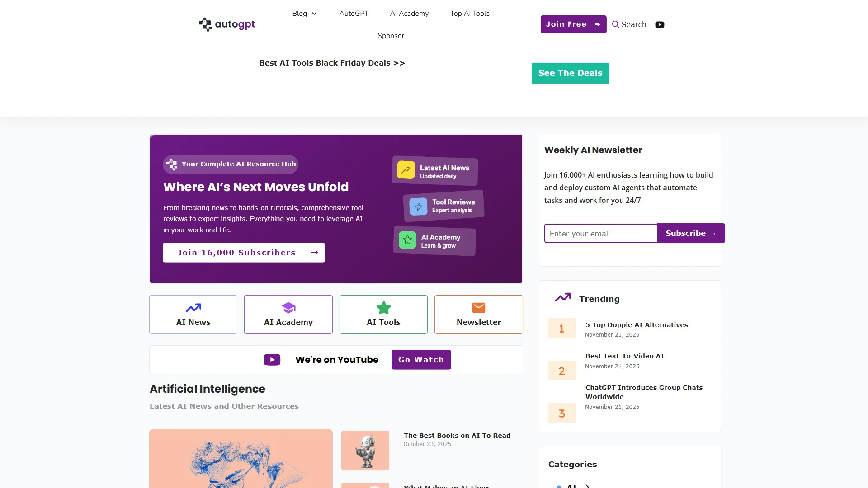Screen dimensions: 868x488
Task: Click the graduation cap AI Academy icon
Action: (x=288, y=307)
